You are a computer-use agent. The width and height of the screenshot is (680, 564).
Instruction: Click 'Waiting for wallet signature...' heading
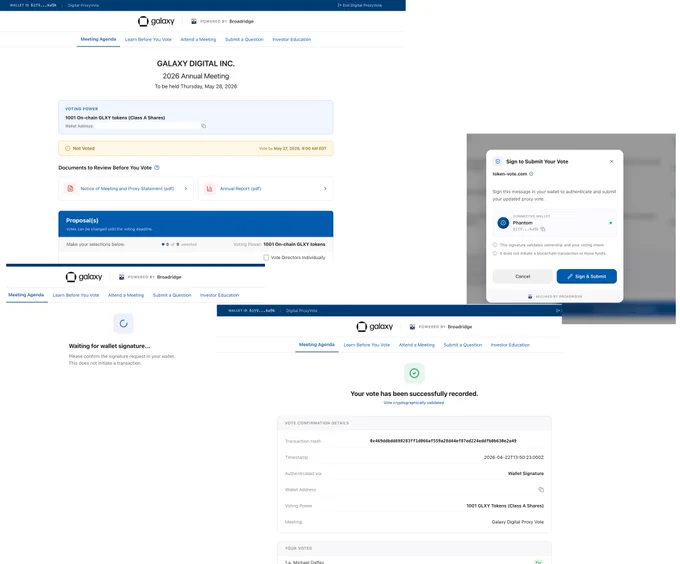click(x=109, y=346)
